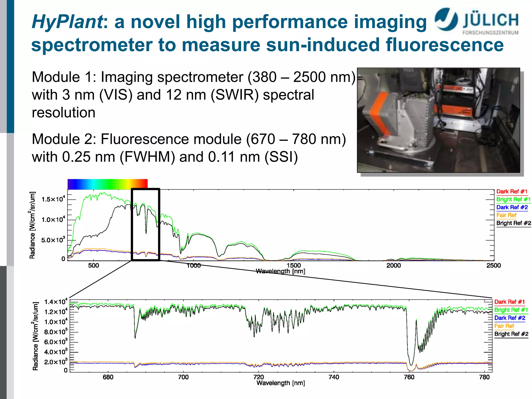
Task: Click the Jülich Forschungszentrum logo
Action: [477, 21]
